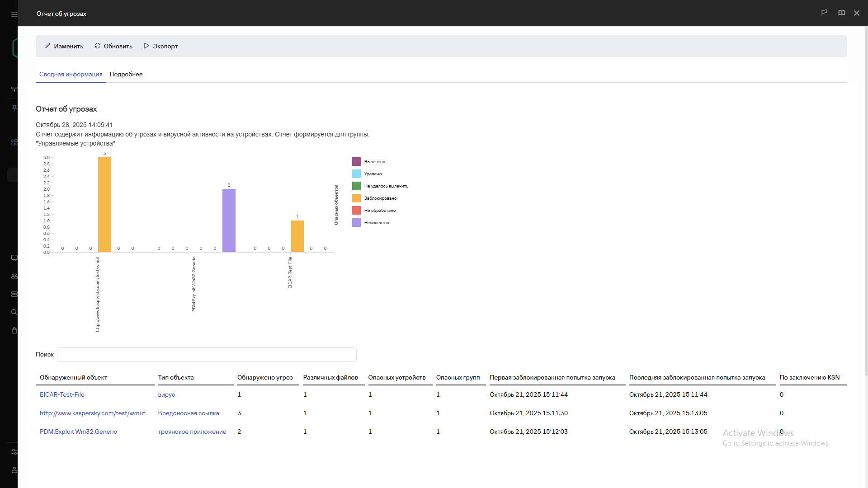Click the pencil Изменить button
Screen dimensions: 868x488
pos(64,46)
